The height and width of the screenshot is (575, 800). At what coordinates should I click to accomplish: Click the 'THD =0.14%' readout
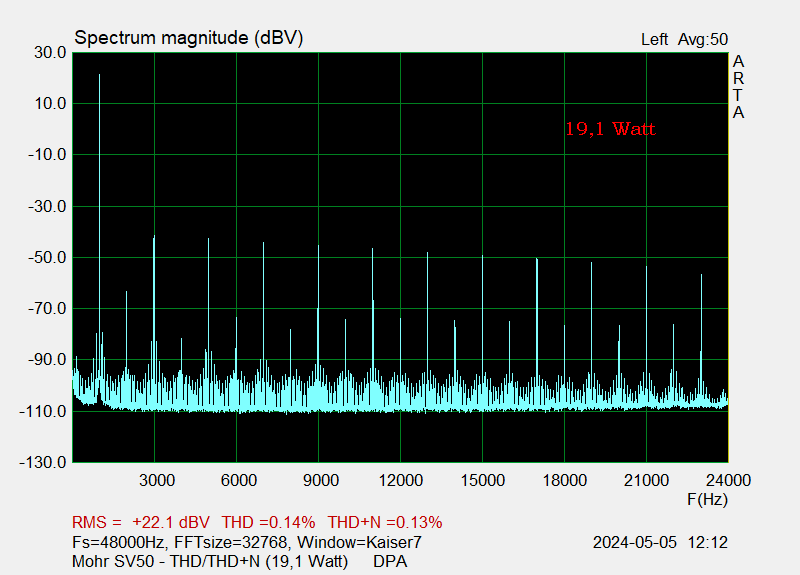click(268, 523)
